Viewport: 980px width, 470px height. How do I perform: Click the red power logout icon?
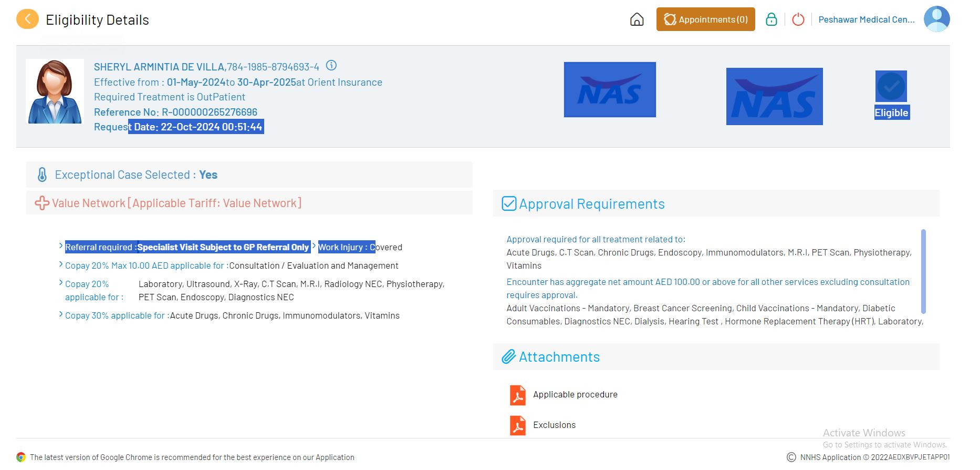[798, 19]
